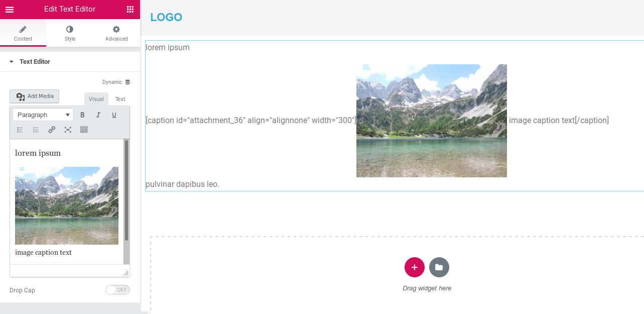
Task: Insert a numbered list
Action: (35, 129)
